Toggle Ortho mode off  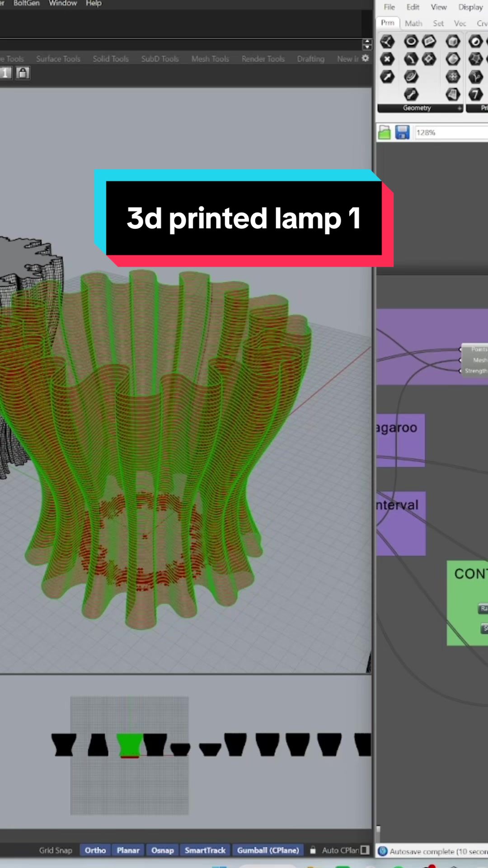tap(95, 850)
